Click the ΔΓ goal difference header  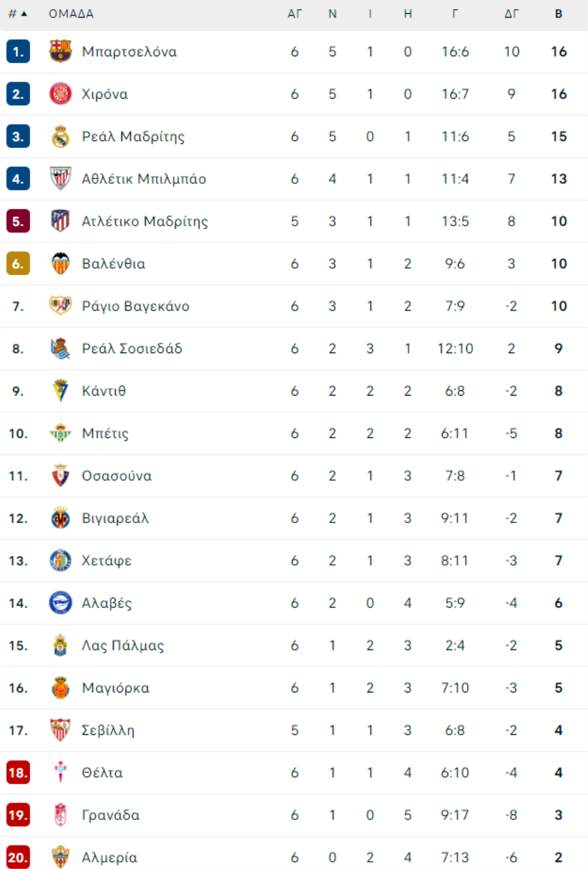(x=512, y=14)
